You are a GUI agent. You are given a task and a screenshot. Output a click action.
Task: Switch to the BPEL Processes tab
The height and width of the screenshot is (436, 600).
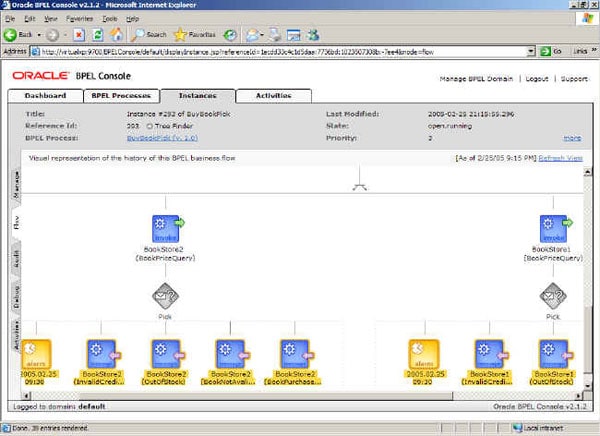coord(121,96)
